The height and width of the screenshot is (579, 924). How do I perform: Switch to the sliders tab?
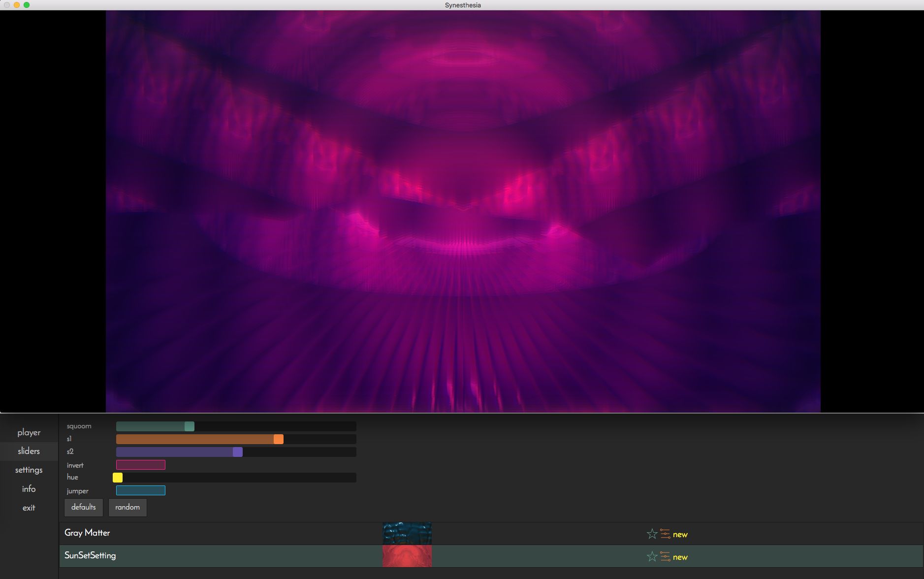click(x=29, y=451)
